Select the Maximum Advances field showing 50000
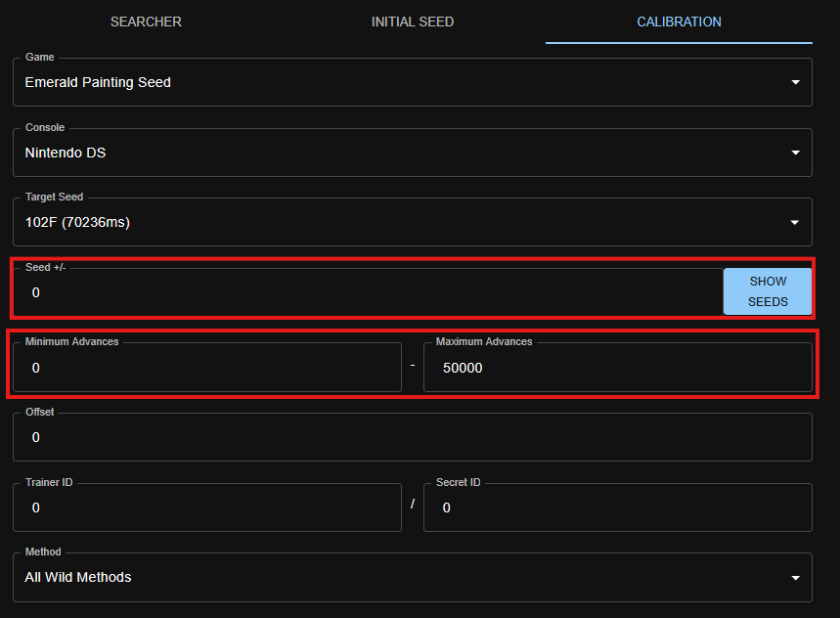840x618 pixels. (x=617, y=368)
